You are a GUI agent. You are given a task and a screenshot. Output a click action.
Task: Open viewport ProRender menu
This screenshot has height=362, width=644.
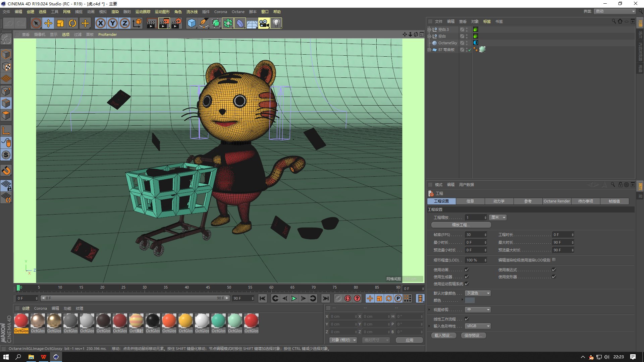tap(107, 35)
